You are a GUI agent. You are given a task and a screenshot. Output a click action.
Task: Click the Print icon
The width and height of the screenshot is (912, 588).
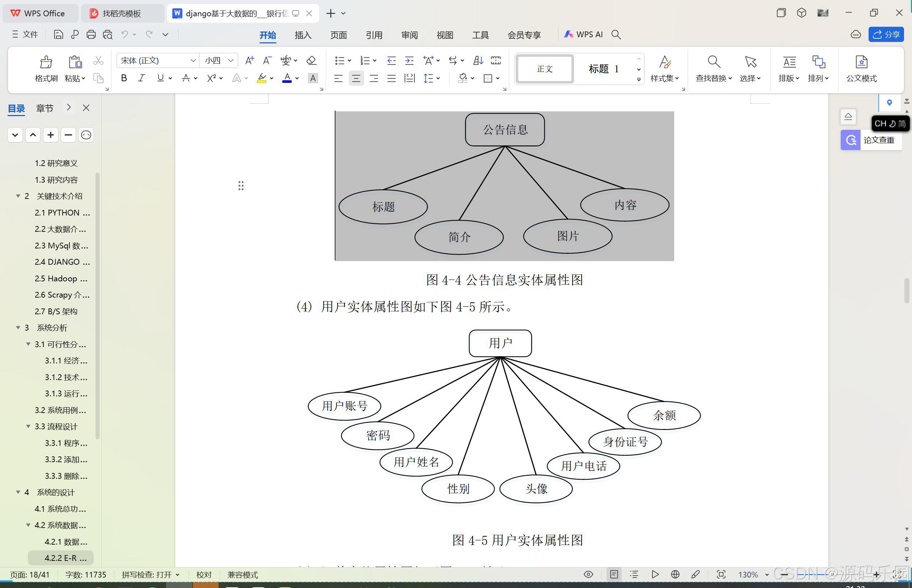tap(91, 34)
